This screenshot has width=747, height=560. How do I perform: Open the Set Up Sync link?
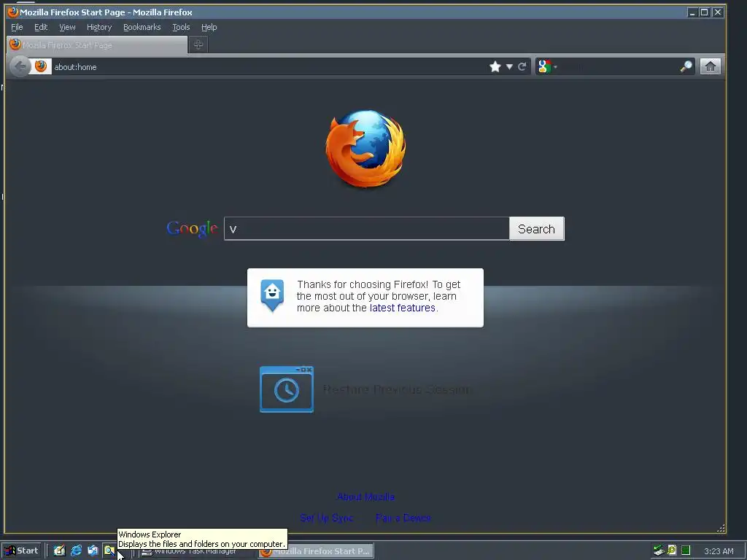326,518
